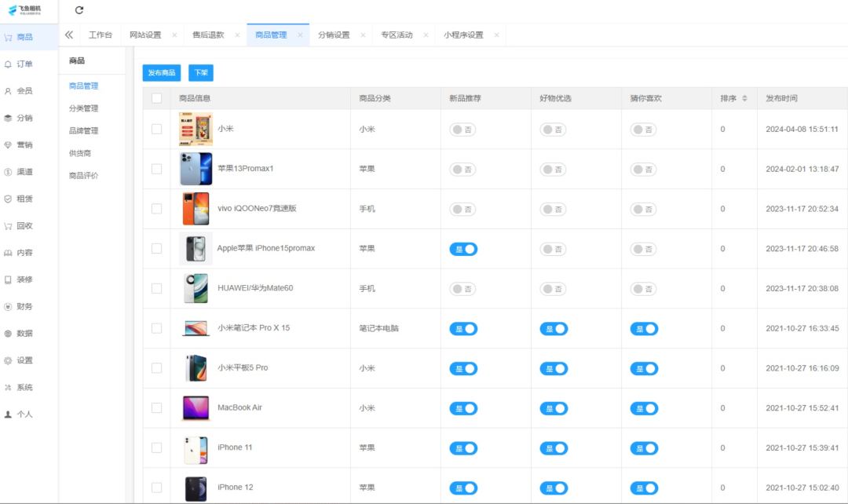Disable 好物优选 for iPhone 11
The width and height of the screenshot is (848, 504).
(x=554, y=448)
